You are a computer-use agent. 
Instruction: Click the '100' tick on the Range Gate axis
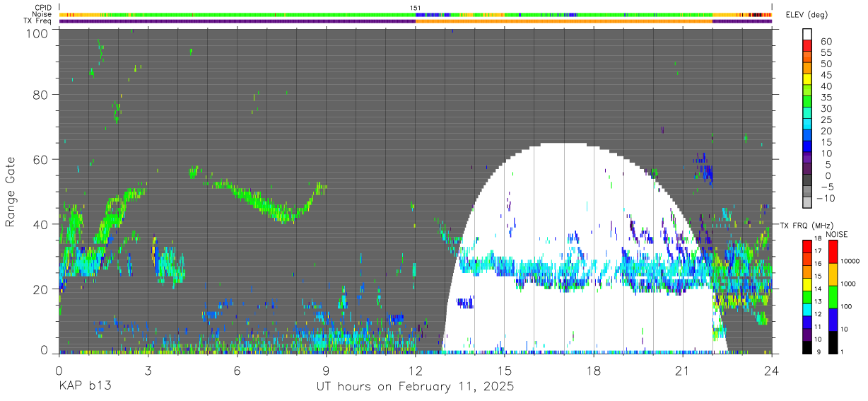tap(37, 33)
